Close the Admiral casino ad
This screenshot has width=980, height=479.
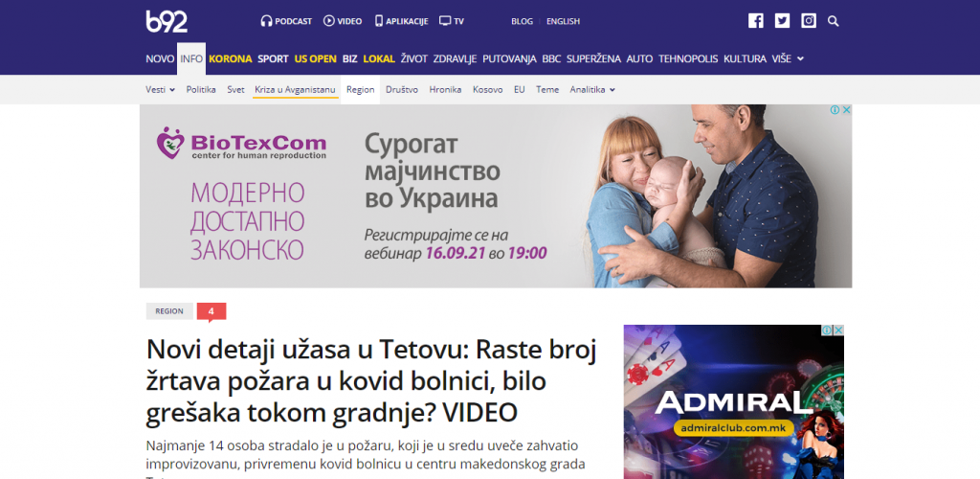838,331
